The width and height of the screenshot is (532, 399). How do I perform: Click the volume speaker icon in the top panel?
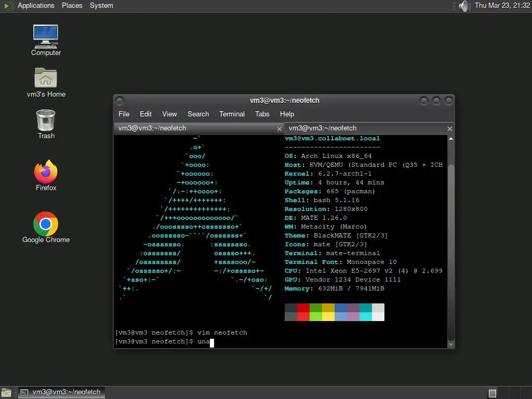tap(463, 6)
